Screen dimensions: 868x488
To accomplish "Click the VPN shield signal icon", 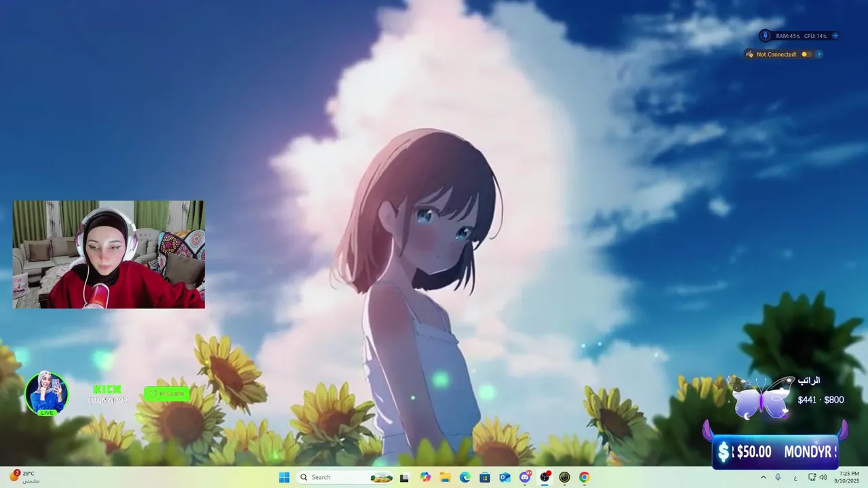I will pos(749,54).
